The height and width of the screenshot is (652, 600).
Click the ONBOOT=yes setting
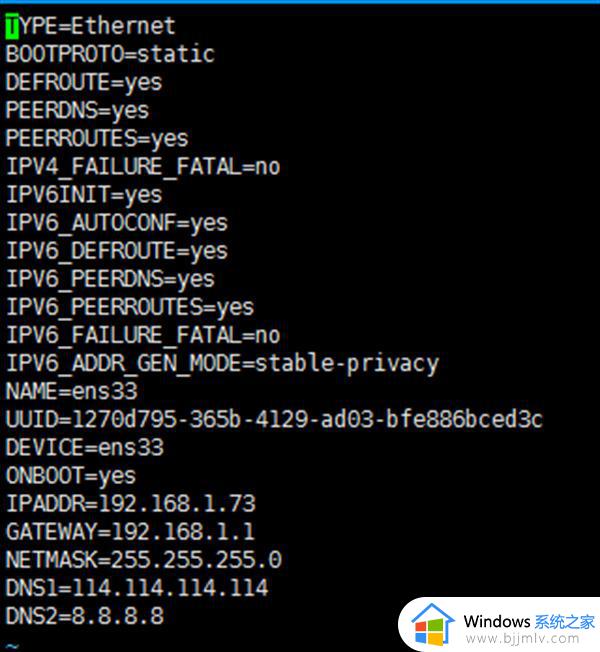pyautogui.click(x=71, y=475)
